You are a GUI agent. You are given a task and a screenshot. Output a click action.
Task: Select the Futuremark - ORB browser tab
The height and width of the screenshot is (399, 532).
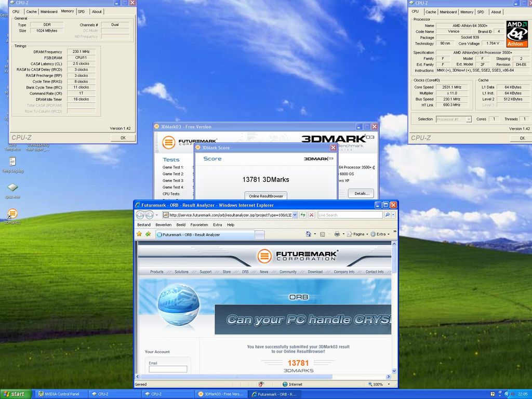(x=205, y=234)
